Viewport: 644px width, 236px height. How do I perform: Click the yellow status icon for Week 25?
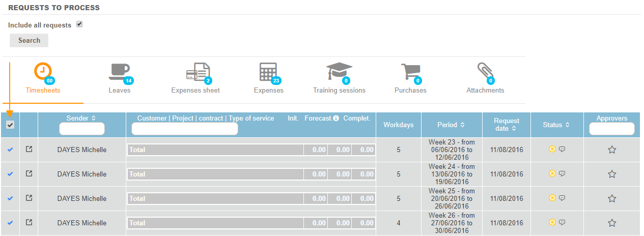click(x=552, y=198)
